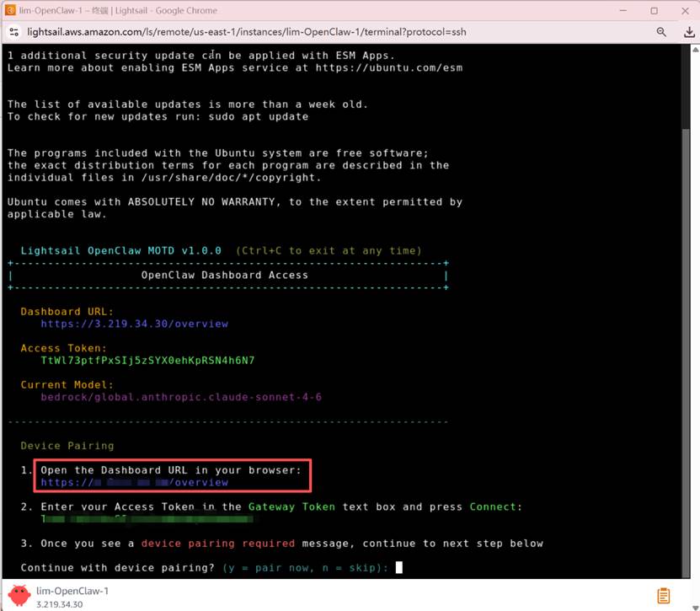This screenshot has height=611, width=700.
Task: Click the terminal scrollbar thumb
Action: coord(687,353)
